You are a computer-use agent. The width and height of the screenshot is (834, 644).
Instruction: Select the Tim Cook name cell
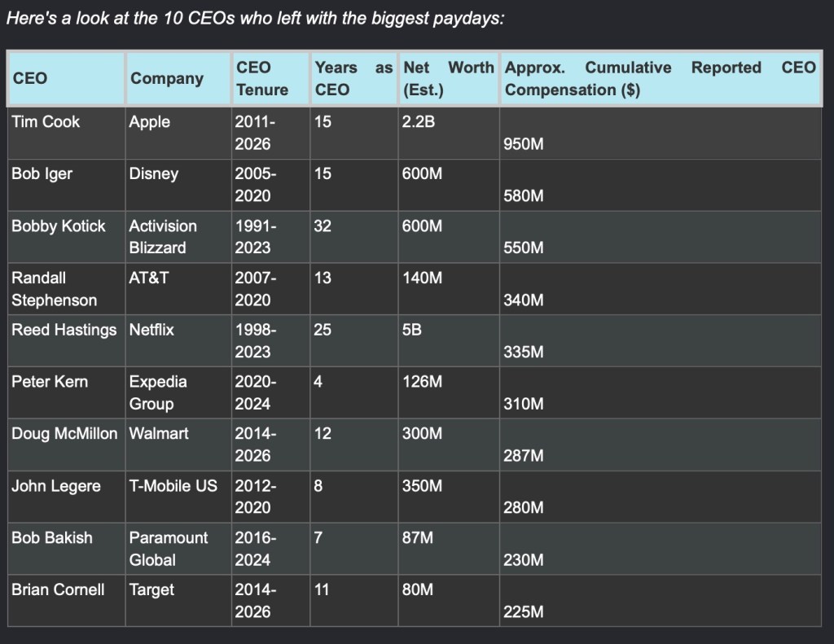(x=67, y=133)
